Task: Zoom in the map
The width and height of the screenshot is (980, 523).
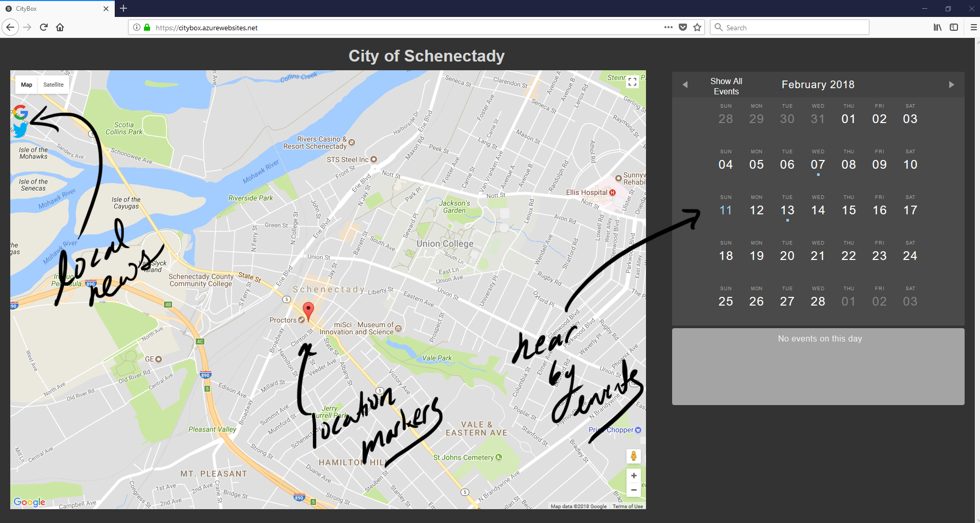Action: [634, 476]
